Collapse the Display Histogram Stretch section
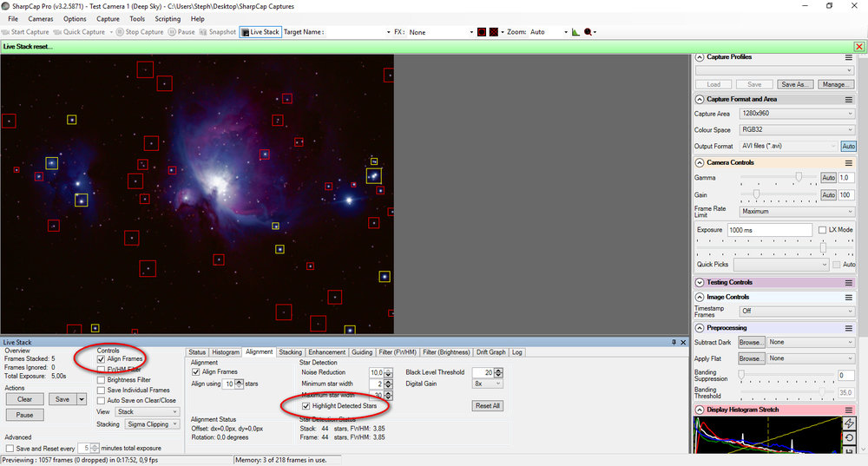Screen dimensions: 868x466 [x=700, y=410]
